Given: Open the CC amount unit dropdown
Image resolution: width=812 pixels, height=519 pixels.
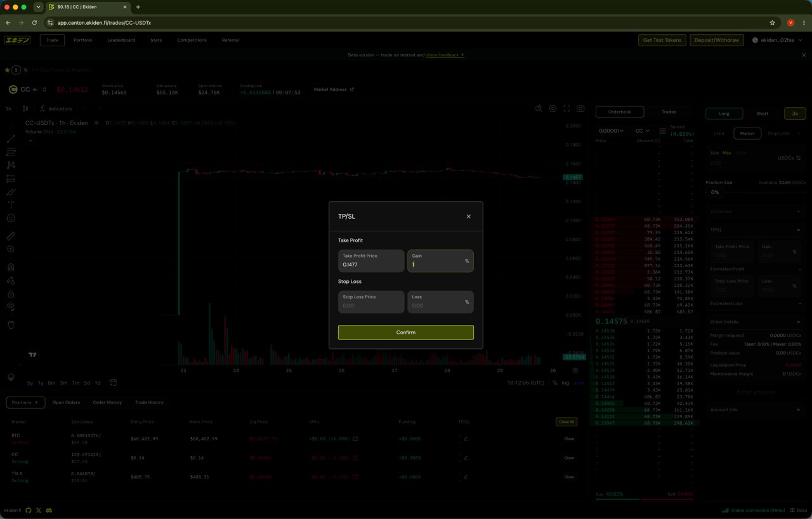Looking at the screenshot, I should [x=642, y=131].
